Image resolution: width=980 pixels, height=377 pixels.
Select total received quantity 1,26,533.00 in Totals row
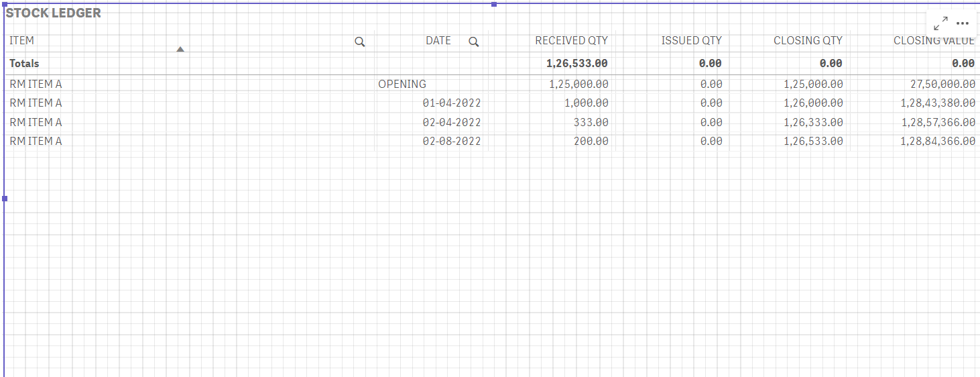[577, 63]
